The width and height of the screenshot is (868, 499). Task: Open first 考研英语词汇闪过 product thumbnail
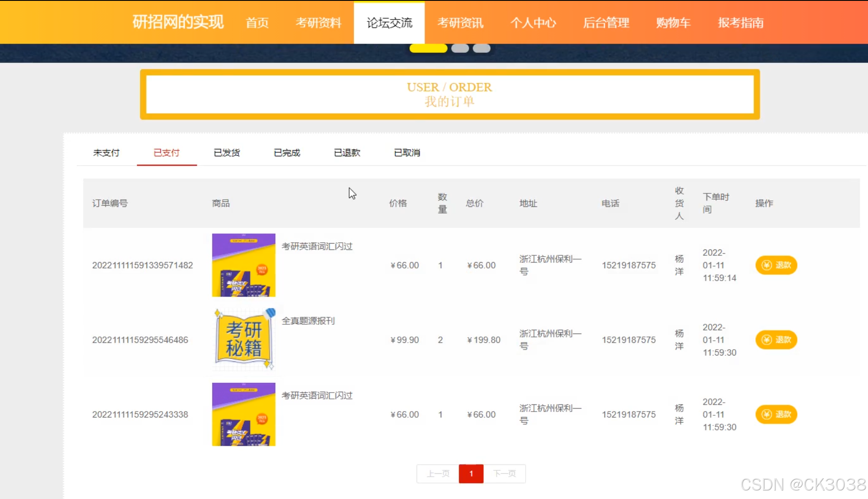click(x=244, y=265)
